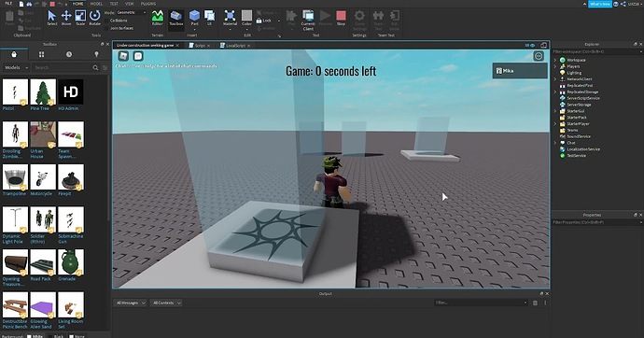Insert a Part from the ribbon

click(194, 18)
